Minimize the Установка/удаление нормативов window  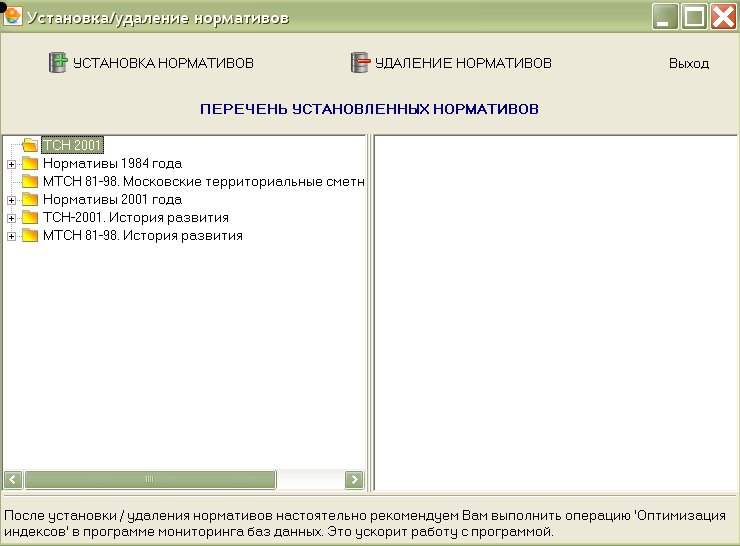tap(665, 17)
